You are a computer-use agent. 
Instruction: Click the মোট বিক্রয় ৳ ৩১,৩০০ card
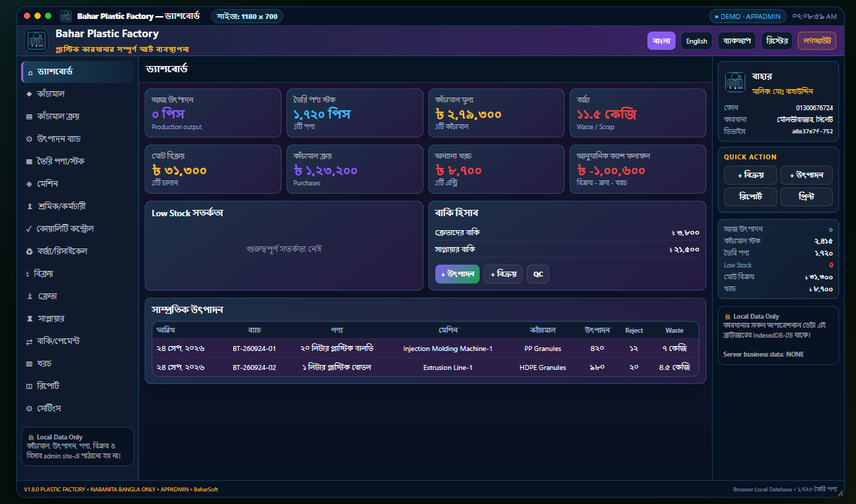pos(213,169)
